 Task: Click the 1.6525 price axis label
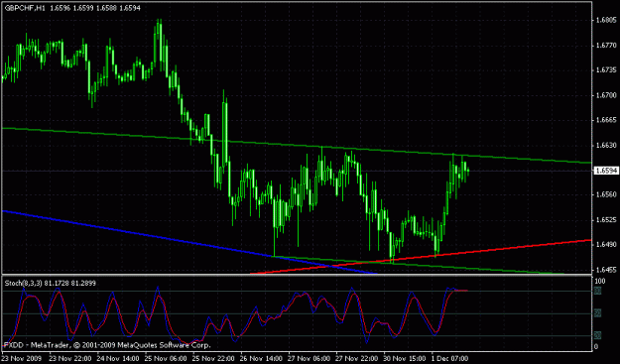point(606,220)
